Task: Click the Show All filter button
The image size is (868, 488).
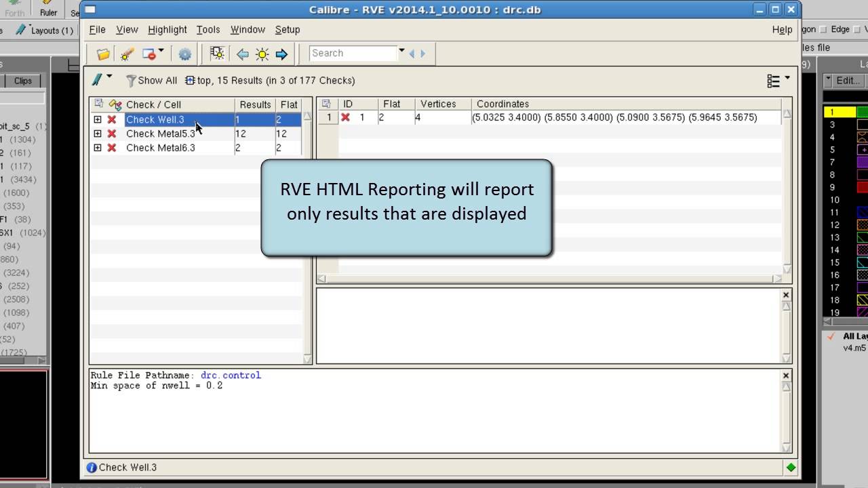Action: tap(152, 81)
